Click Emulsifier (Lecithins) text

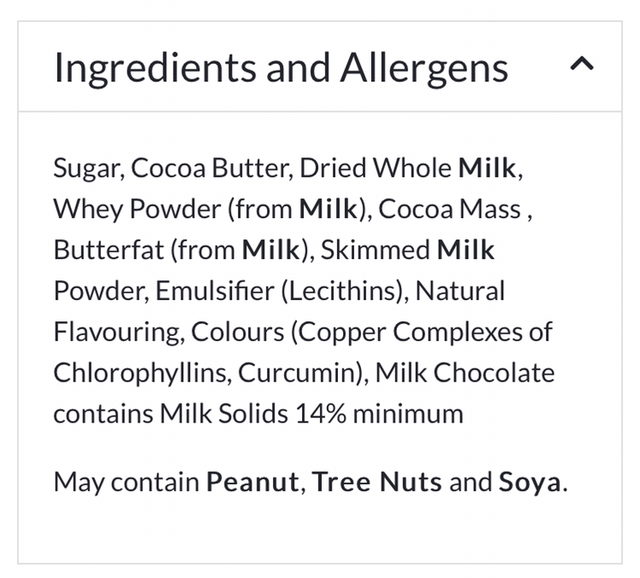[x=278, y=291]
